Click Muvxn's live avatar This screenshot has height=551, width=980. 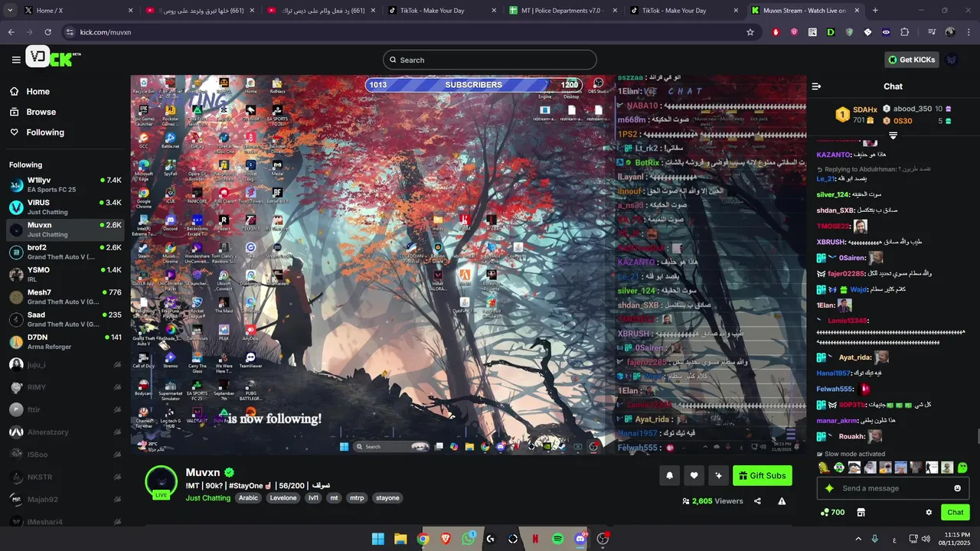pos(162,481)
